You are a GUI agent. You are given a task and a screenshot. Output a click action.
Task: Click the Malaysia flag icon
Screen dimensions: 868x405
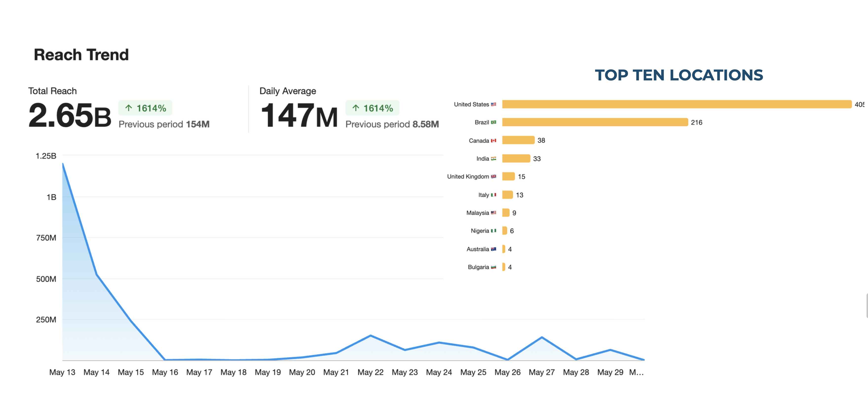493,213
